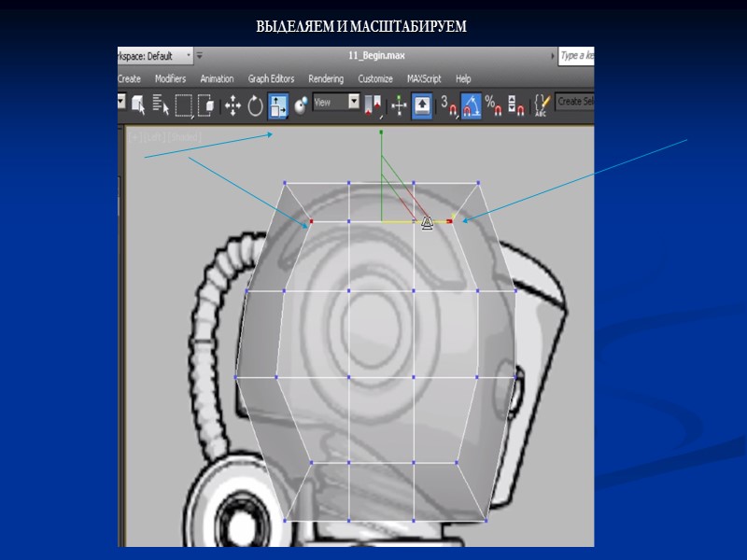The width and height of the screenshot is (747, 560).
Task: Open the MAXScript menu
Action: point(424,78)
